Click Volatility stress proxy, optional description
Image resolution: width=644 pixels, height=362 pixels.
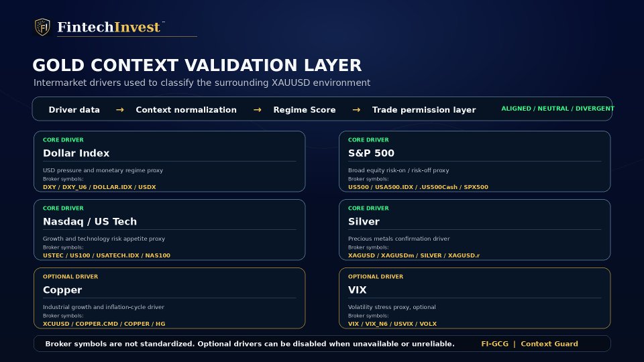point(392,306)
